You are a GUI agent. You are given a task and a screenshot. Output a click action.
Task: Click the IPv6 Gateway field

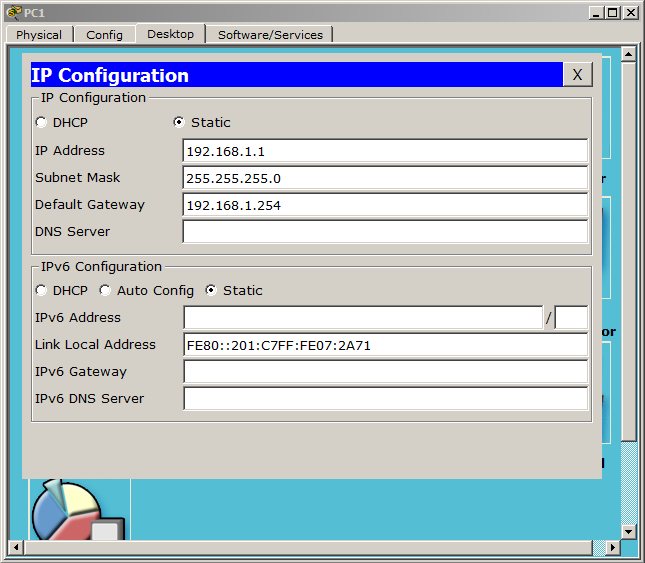click(386, 372)
